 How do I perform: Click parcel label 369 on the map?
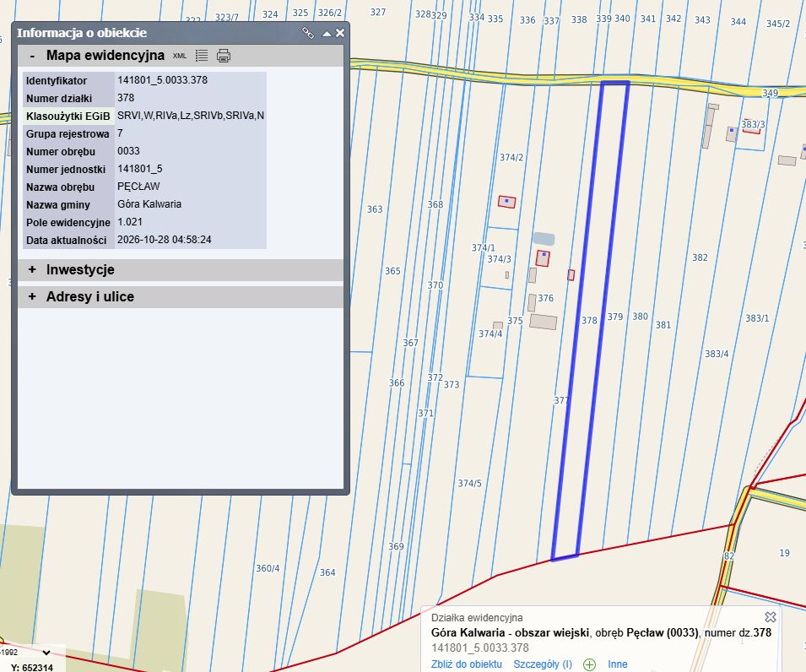[396, 546]
